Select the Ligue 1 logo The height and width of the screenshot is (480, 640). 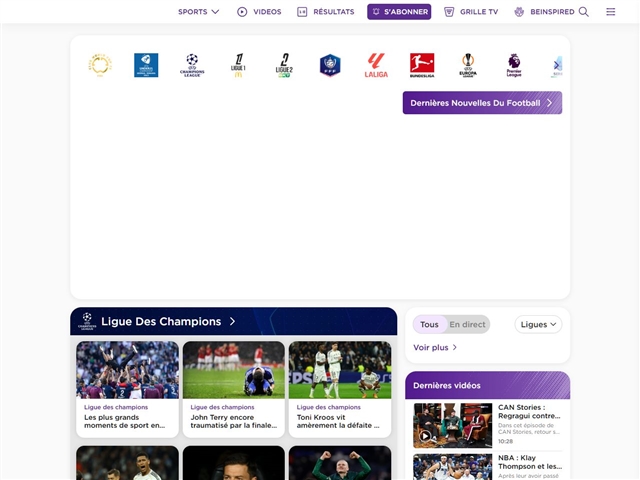point(238,65)
